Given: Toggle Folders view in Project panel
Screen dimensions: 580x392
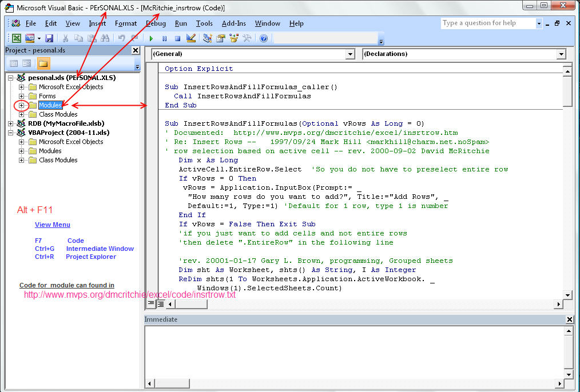Looking at the screenshot, I should pos(43,63).
